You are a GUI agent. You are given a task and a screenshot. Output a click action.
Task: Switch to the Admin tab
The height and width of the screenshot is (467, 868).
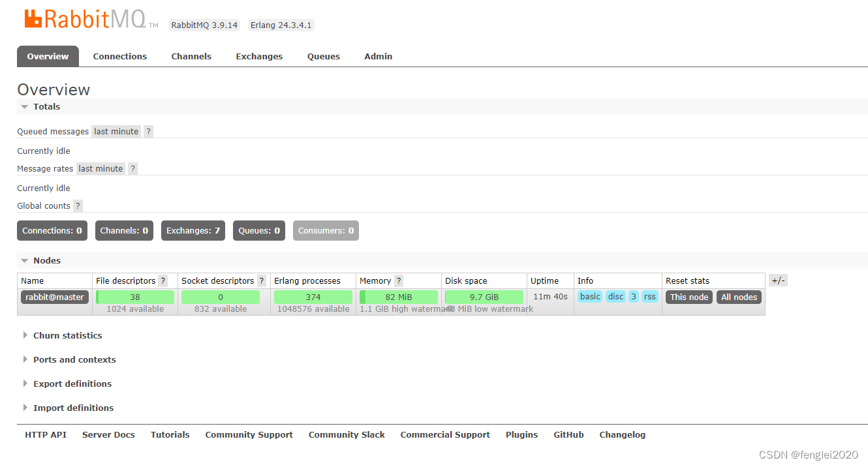click(379, 56)
